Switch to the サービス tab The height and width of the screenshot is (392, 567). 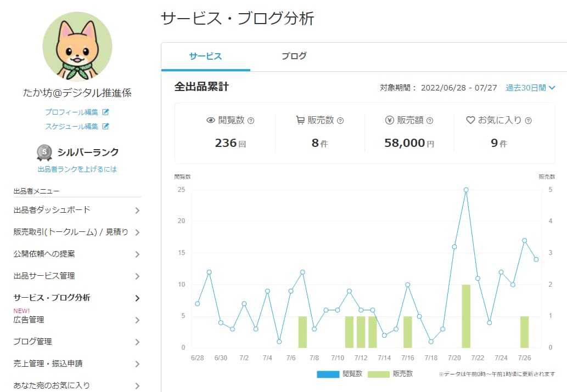(206, 56)
